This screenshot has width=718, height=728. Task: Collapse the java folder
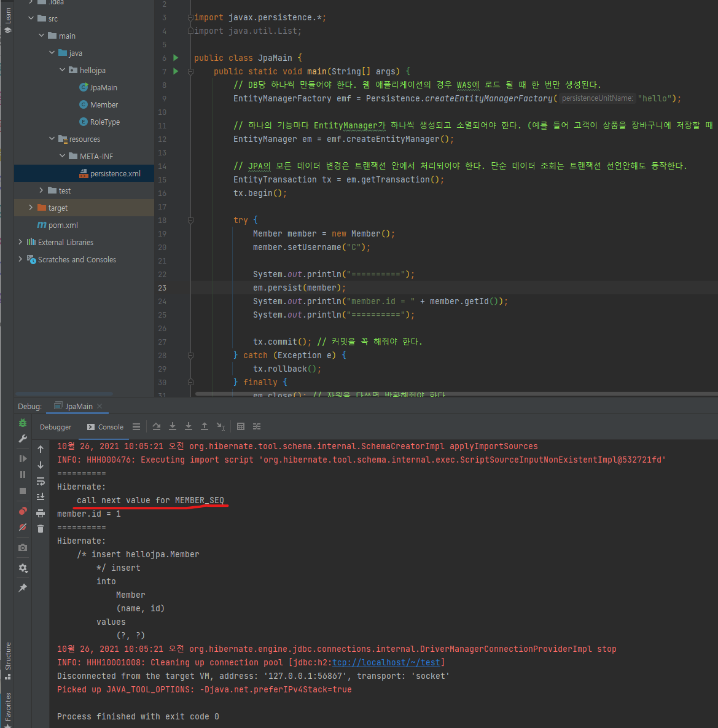[x=52, y=52]
